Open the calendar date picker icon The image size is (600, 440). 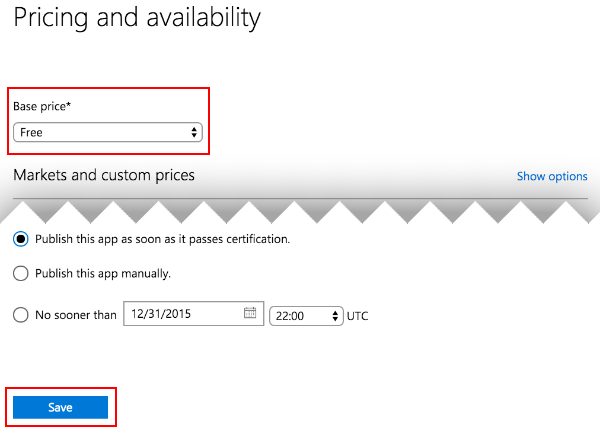pos(250,314)
